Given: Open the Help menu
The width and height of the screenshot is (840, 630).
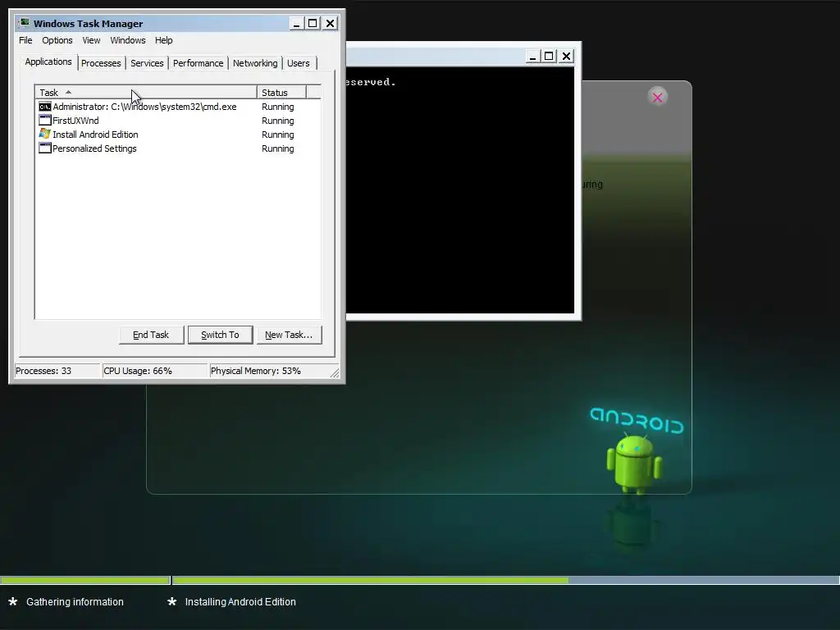Looking at the screenshot, I should (163, 40).
